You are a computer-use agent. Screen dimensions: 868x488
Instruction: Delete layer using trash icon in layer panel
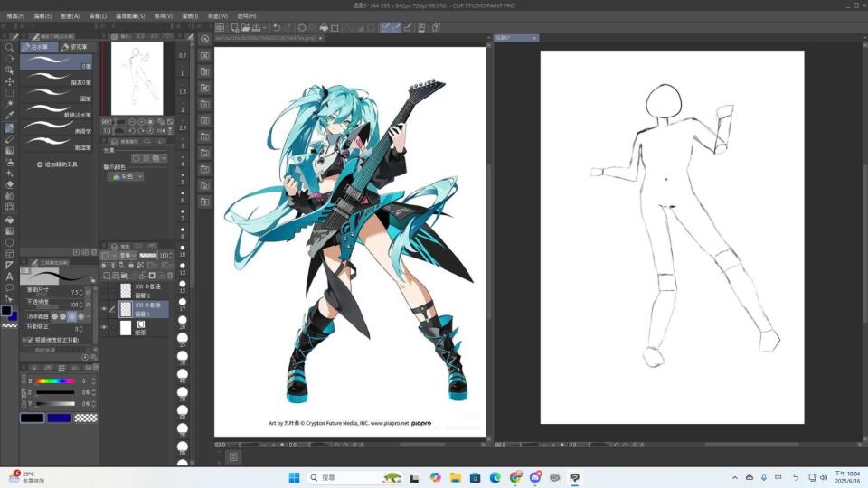pos(170,276)
